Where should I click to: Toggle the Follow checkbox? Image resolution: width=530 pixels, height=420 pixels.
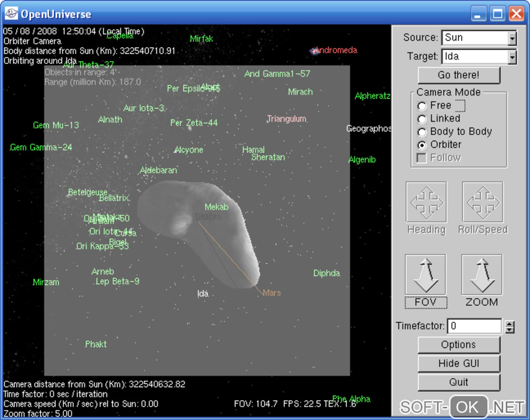(421, 158)
